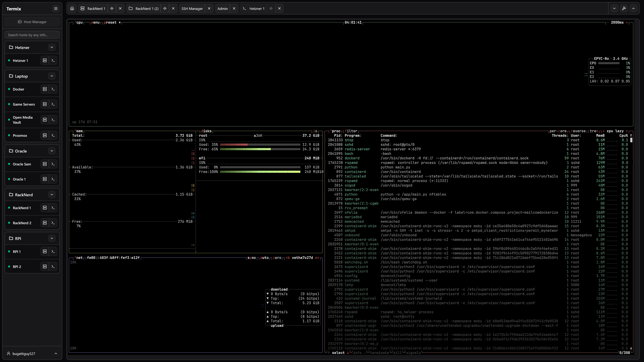This screenshot has height=362, width=644.
Task: Open server stats for RackNerd 2
Action: click(x=45, y=223)
